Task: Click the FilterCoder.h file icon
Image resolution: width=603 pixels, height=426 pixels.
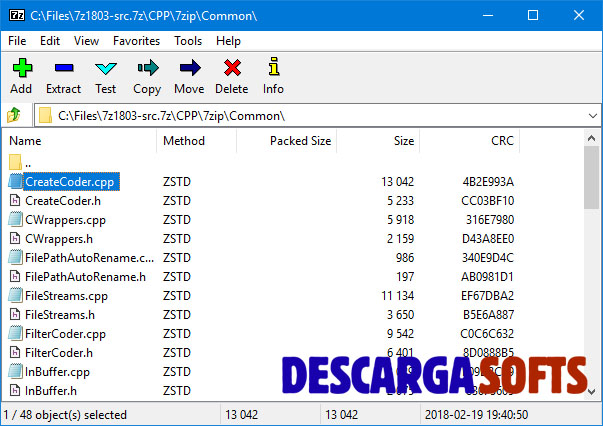Action: pyautogui.click(x=15, y=353)
